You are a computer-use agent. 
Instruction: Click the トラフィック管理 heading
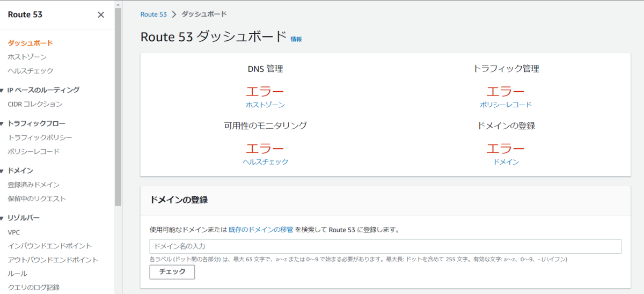tap(506, 69)
